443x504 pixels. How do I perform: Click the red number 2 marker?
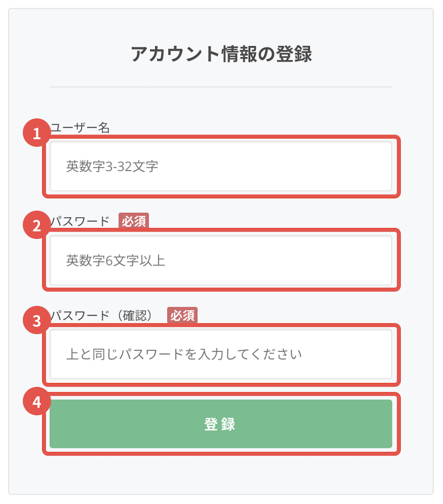(x=36, y=227)
